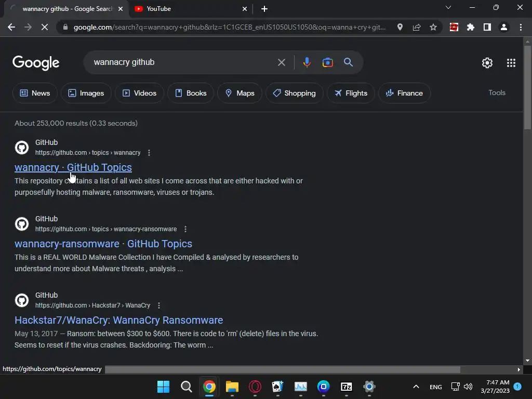Open Windows taskbar search
The image size is (532, 399).
[x=187, y=387]
